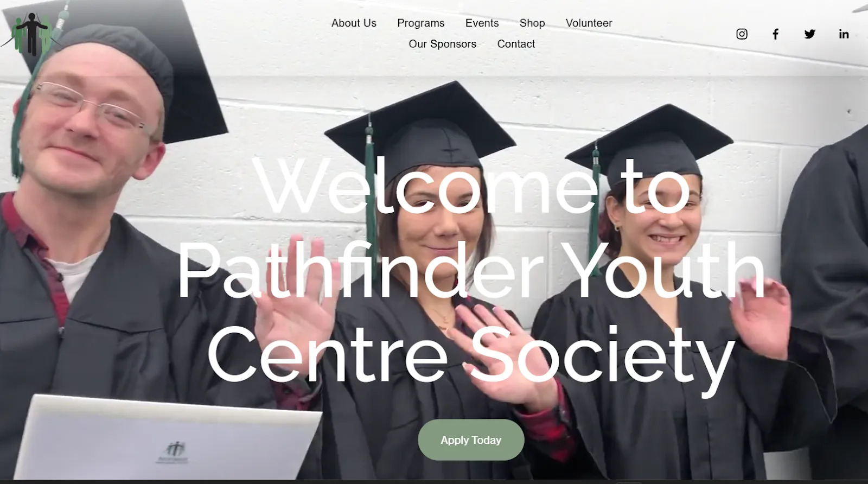Go to the Contact page
This screenshot has height=484, width=868.
(x=516, y=44)
